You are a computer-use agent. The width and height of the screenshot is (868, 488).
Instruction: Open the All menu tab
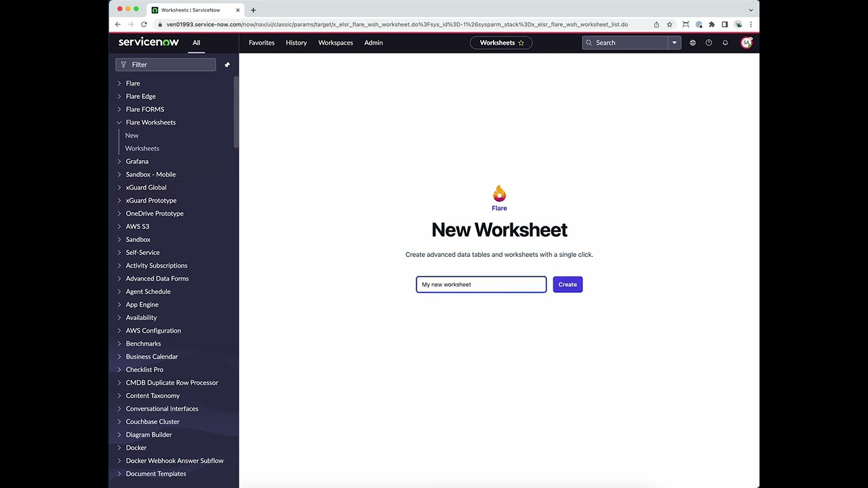[196, 43]
